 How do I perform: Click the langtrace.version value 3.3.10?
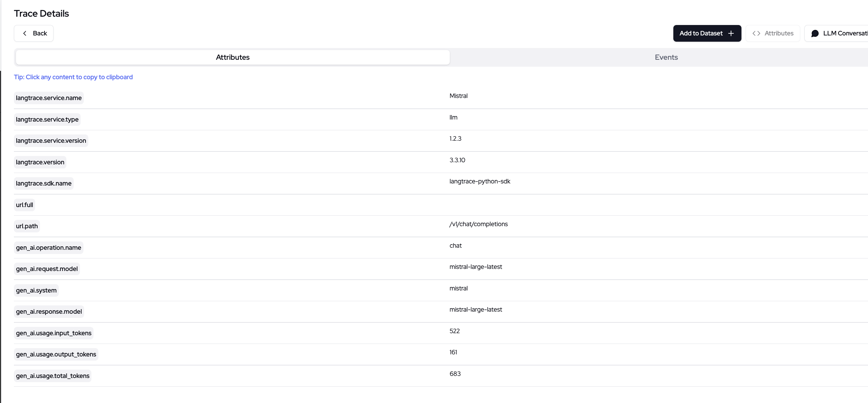pyautogui.click(x=457, y=160)
